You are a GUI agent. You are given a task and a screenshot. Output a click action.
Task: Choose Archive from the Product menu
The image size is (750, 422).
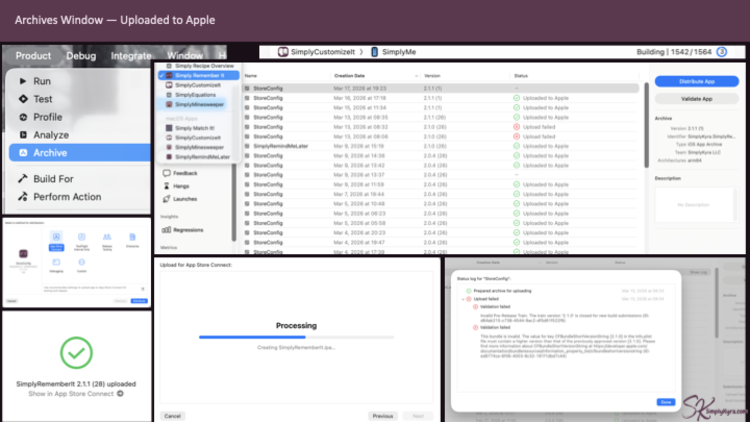point(79,153)
